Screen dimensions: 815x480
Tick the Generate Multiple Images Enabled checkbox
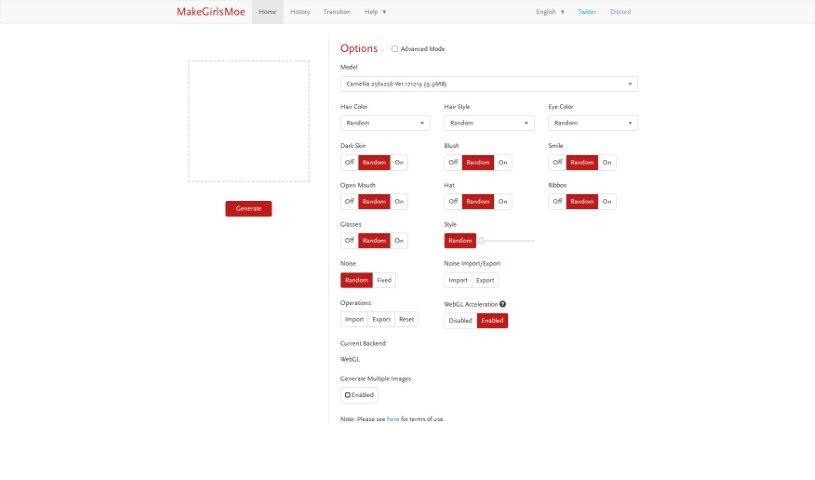[348, 395]
